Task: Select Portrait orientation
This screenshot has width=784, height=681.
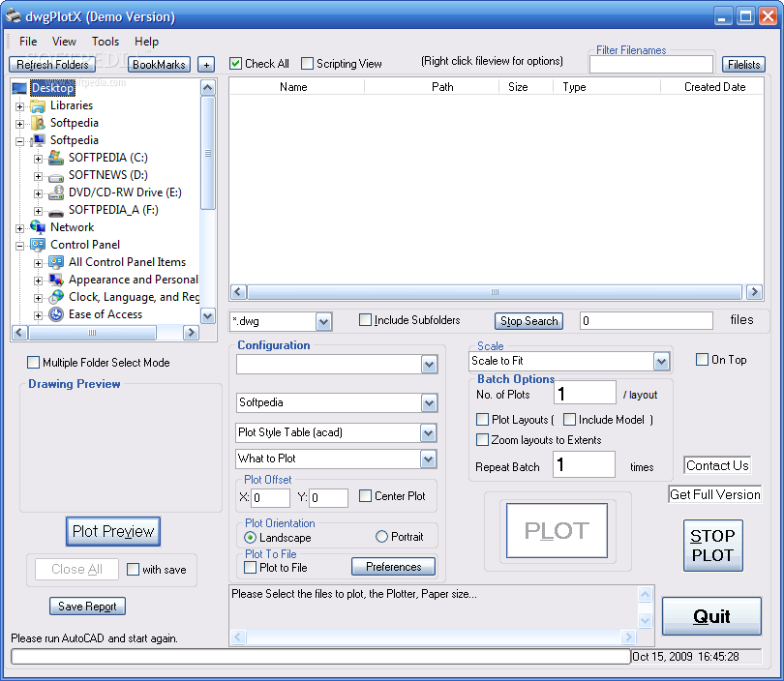Action: click(381, 537)
